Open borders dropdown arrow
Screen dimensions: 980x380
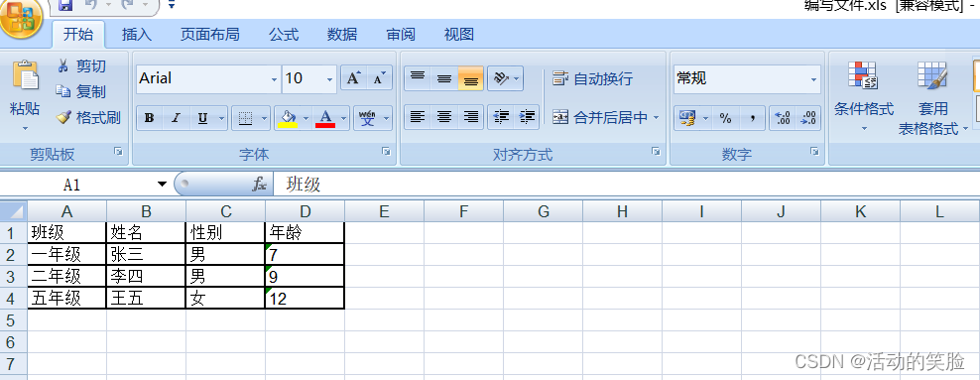265,118
